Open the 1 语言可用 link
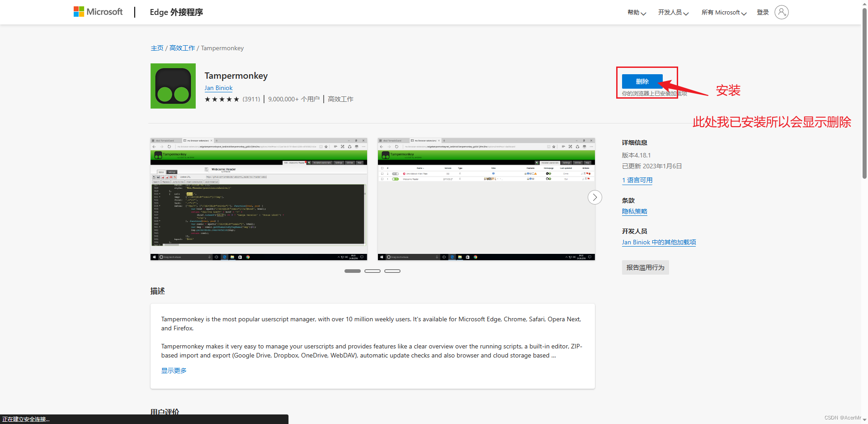 tap(637, 180)
